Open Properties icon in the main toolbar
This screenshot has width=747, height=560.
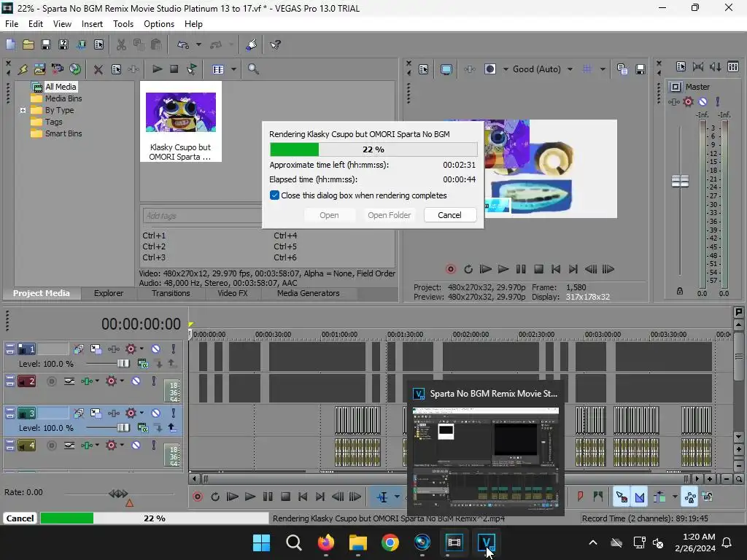[x=98, y=44]
